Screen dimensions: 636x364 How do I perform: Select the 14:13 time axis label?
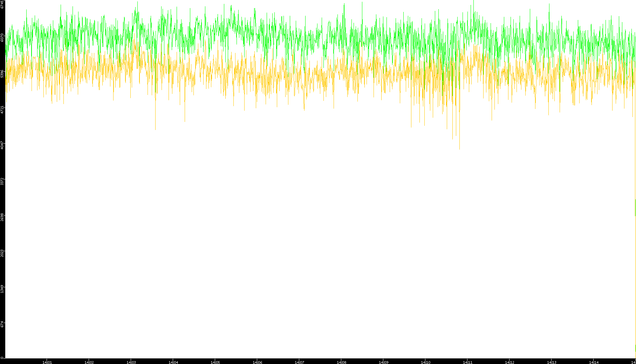pyautogui.click(x=552, y=362)
